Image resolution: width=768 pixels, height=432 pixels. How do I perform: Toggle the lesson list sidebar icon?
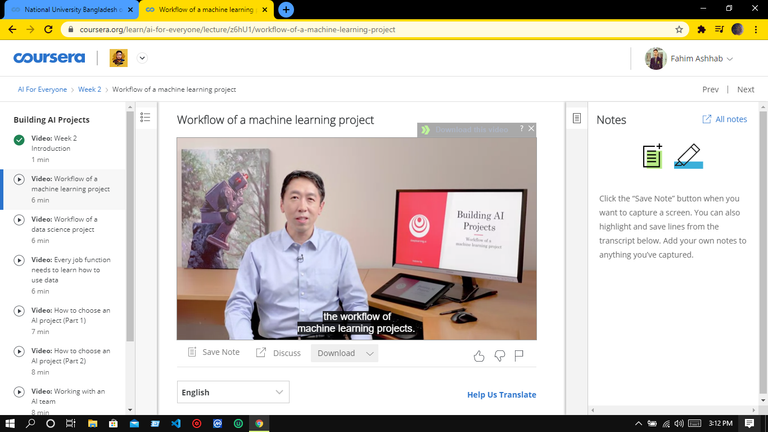(145, 118)
